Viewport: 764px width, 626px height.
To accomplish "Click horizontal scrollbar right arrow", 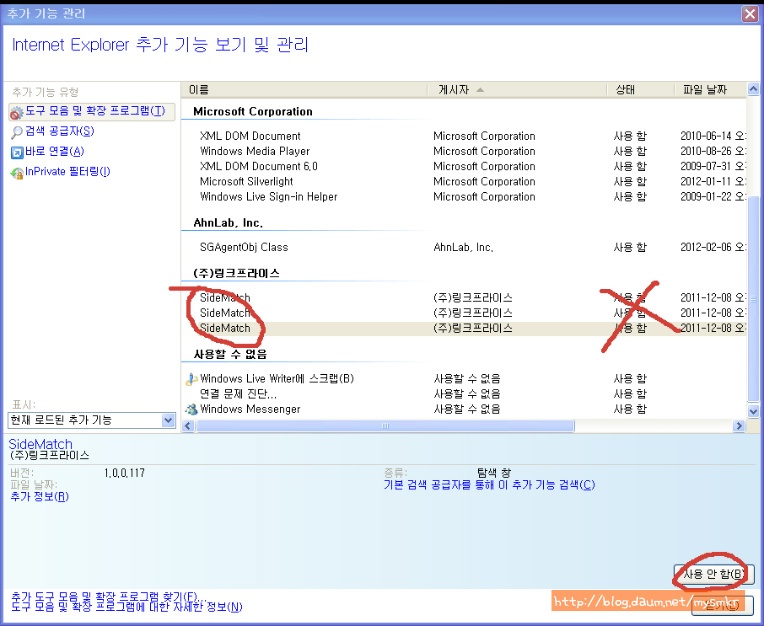I will [739, 426].
